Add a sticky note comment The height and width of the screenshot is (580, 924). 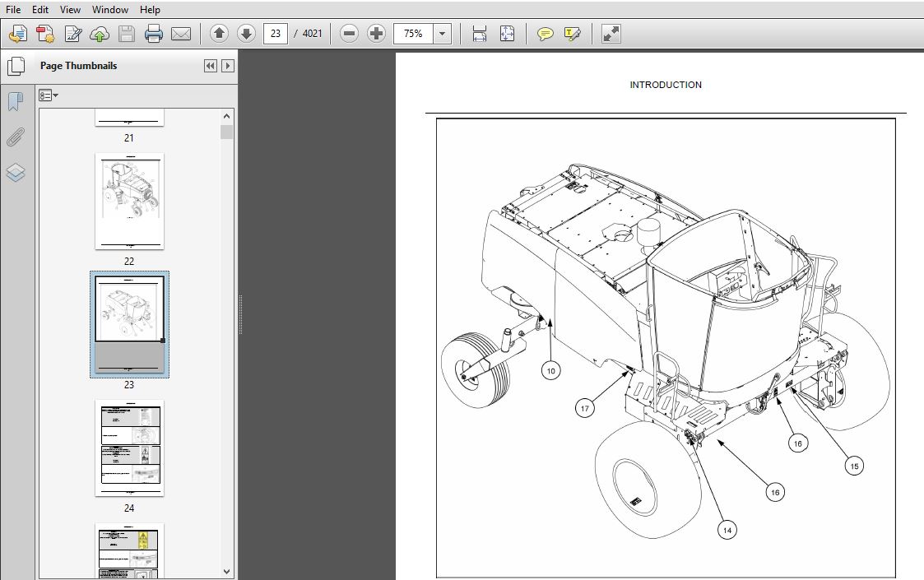tap(545, 34)
